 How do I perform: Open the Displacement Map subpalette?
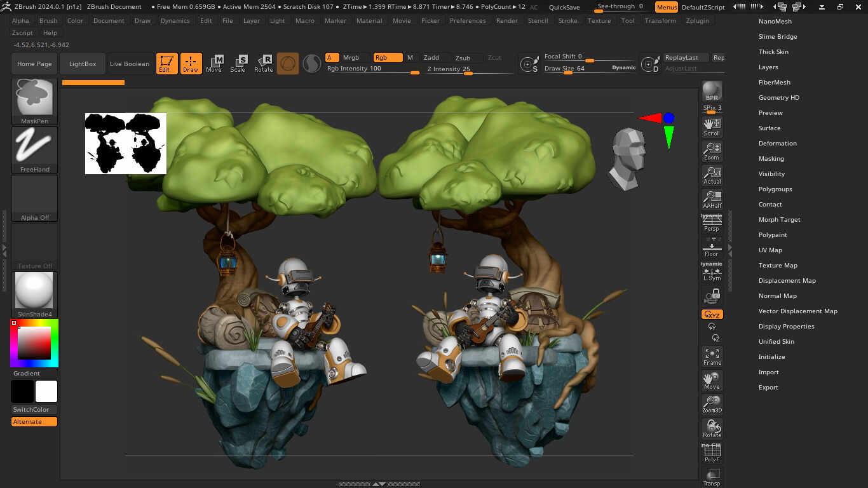pyautogui.click(x=787, y=280)
